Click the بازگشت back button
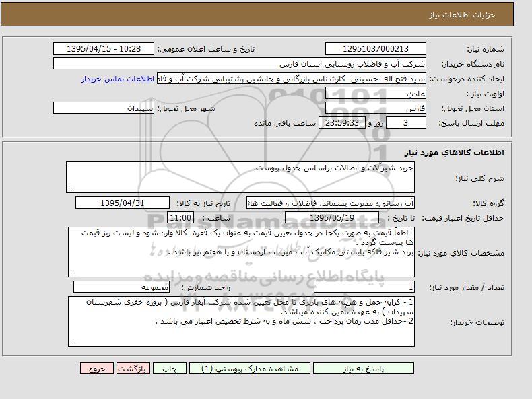 [x=133, y=368]
